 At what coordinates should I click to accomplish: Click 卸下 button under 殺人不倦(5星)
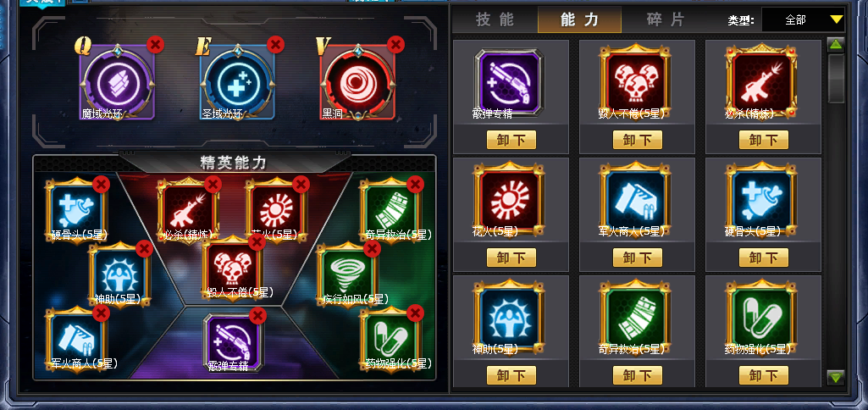point(637,140)
